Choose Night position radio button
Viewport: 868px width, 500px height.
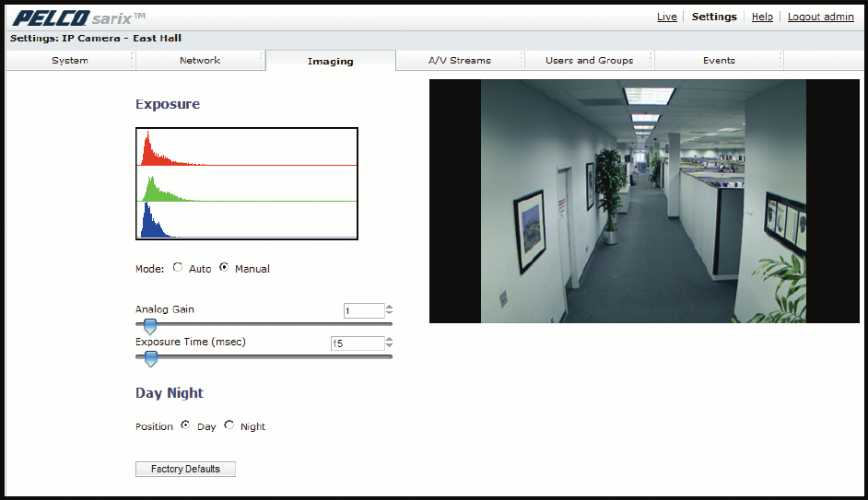pos(229,424)
